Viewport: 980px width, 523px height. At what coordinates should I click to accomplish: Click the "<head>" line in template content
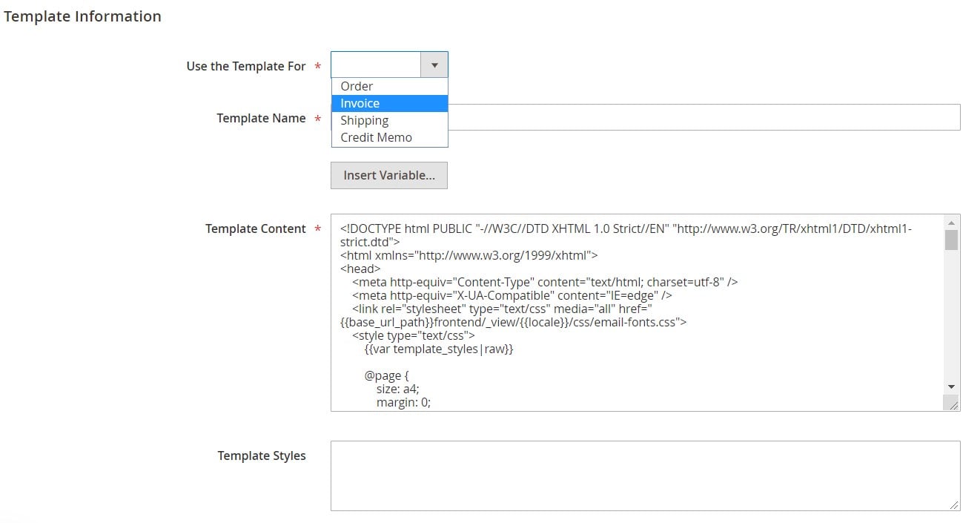coord(360,269)
